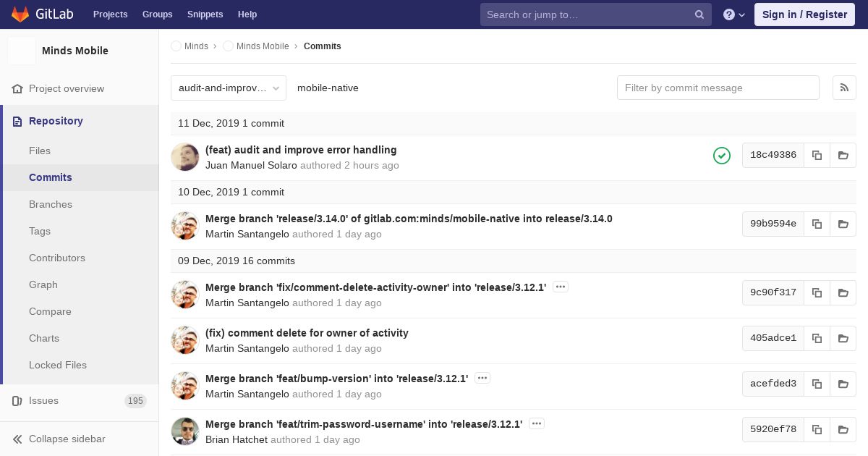Browse files at commit 18c49386
The width and height of the screenshot is (868, 456).
pos(843,155)
